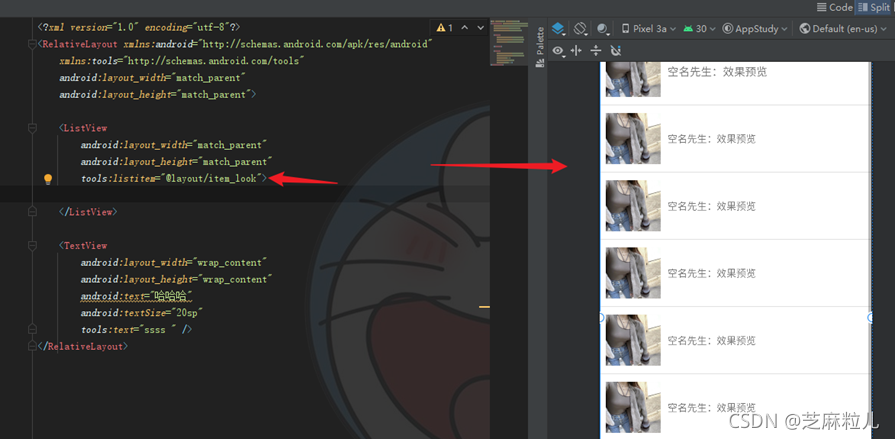Click the component tree icon below Palette
895x439 pixels.
(539, 64)
